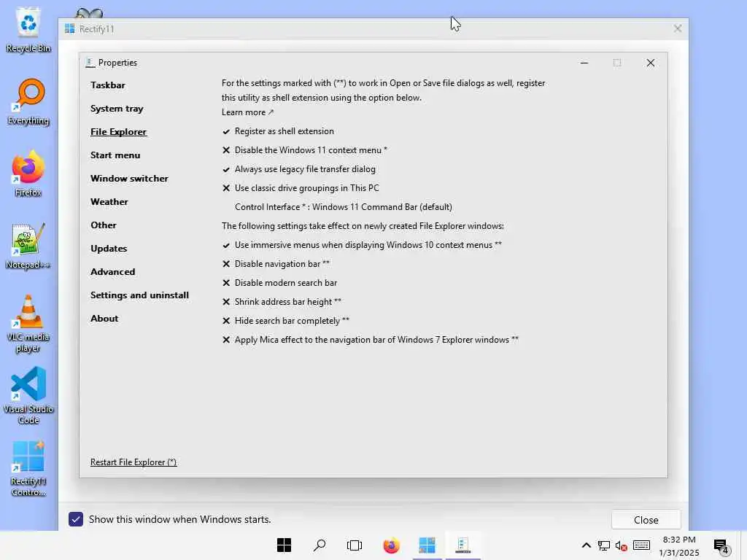Open taskbar Search magnifier icon
This screenshot has width=747, height=560.
[320, 545]
